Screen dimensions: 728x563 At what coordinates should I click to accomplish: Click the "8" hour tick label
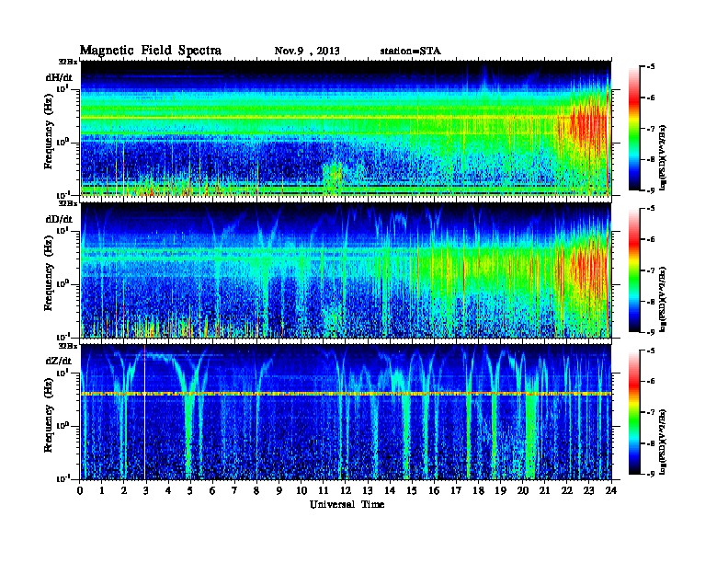(256, 490)
